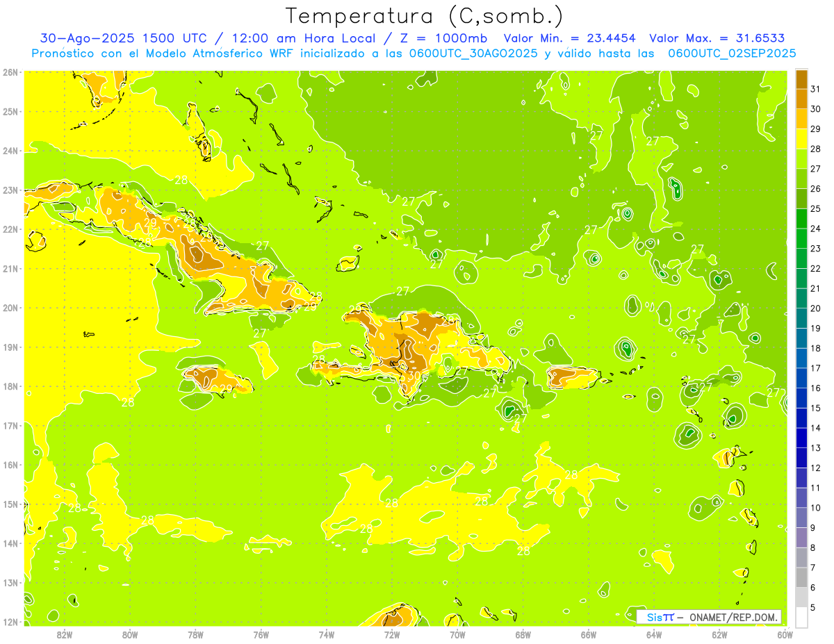Click the title "Temperatura (C,somb.)"
Image resolution: width=834 pixels, height=644 pixels.
click(424, 16)
